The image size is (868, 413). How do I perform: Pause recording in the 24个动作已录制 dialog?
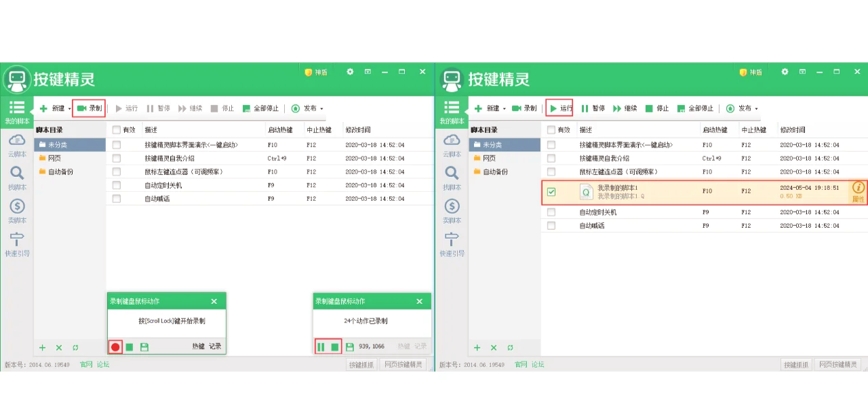coord(321,347)
